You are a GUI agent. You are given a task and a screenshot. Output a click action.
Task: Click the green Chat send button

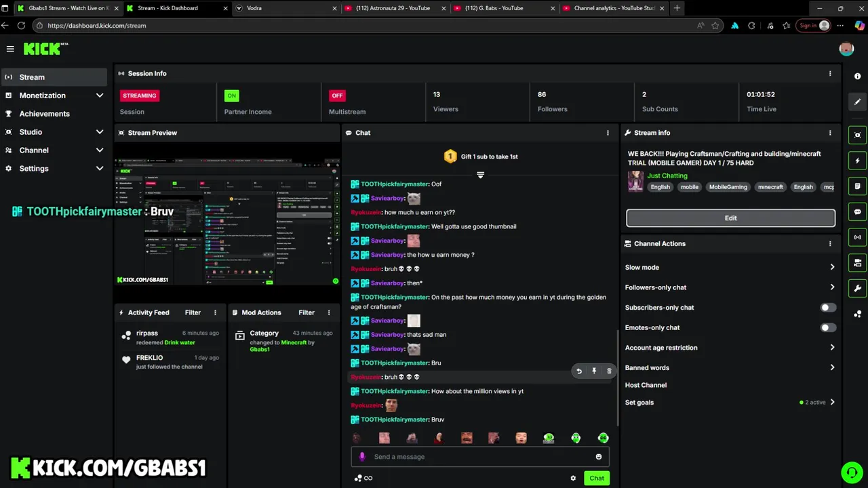point(597,479)
